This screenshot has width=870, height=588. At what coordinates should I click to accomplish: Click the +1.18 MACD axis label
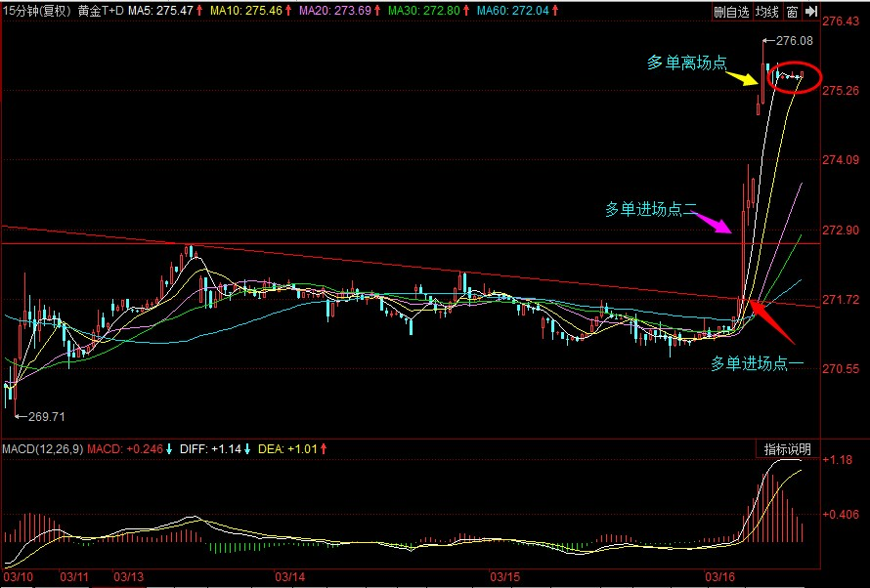click(x=838, y=459)
